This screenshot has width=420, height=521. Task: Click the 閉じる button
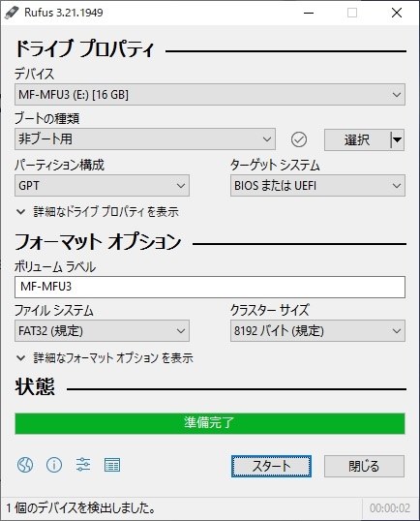pos(364,466)
